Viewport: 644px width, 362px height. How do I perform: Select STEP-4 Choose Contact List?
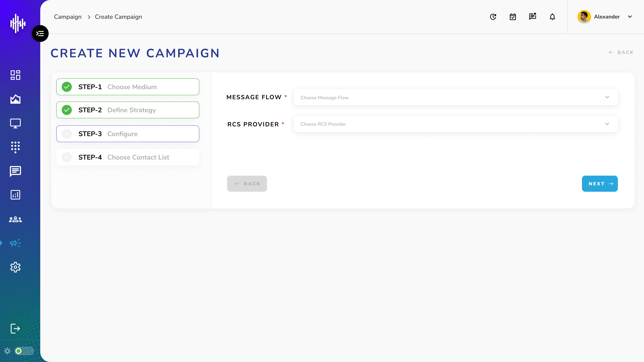[128, 157]
